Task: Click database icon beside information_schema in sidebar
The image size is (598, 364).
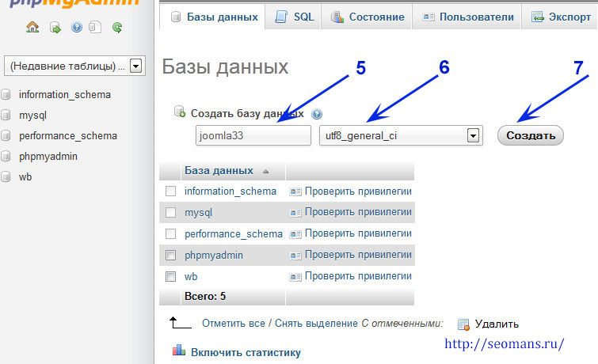Action: tap(6, 94)
